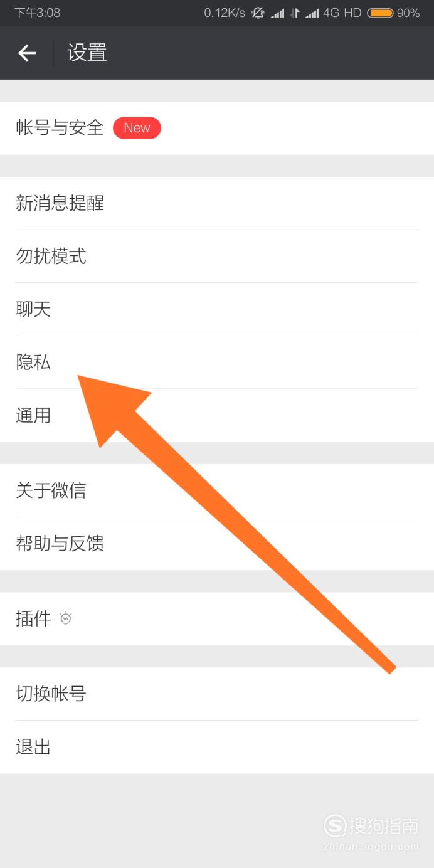
Task: Open 新消息提醒 settings
Action: tap(217, 203)
